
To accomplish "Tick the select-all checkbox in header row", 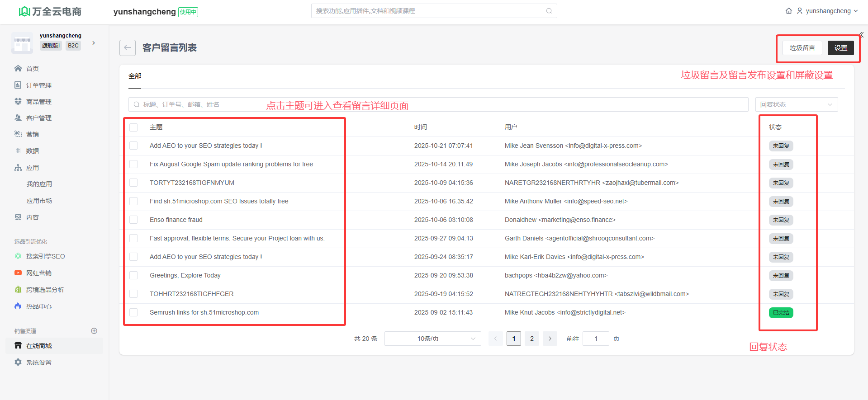I will pos(133,127).
